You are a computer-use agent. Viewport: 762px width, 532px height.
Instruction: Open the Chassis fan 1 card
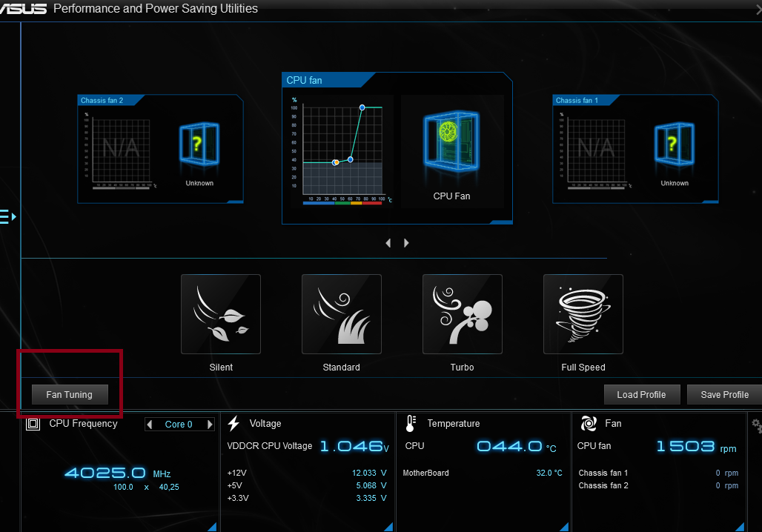(635, 149)
